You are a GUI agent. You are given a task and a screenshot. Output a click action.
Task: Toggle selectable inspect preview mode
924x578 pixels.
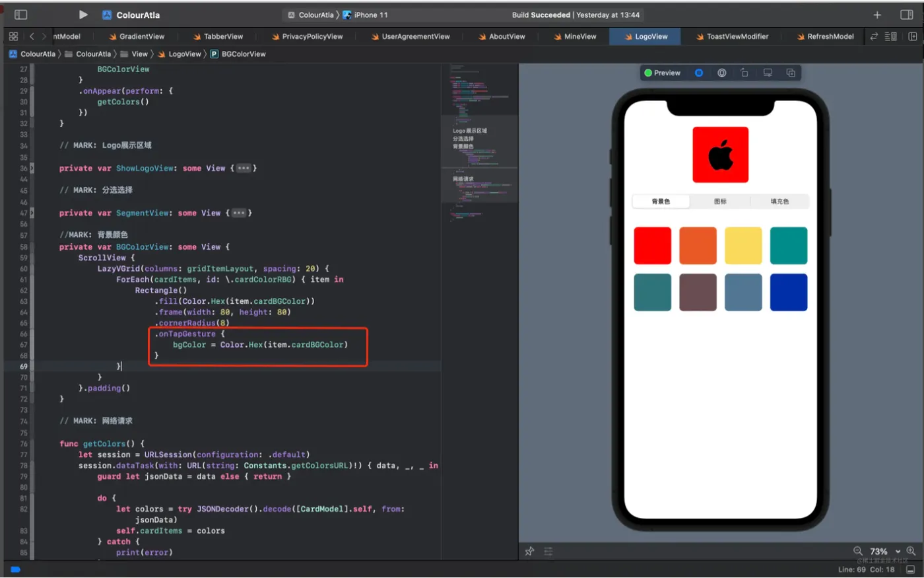point(722,73)
